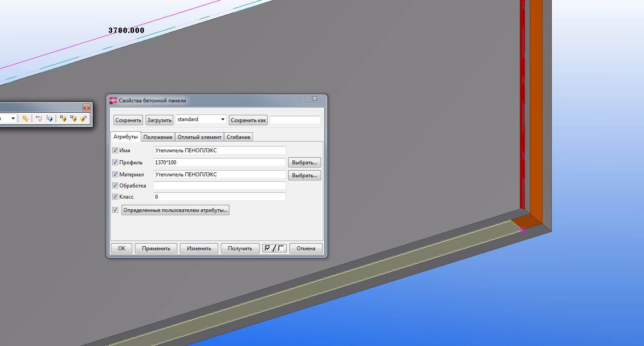The height and width of the screenshot is (346, 644).
Task: Click the cube with purple X icon
Action: pyautogui.click(x=83, y=119)
